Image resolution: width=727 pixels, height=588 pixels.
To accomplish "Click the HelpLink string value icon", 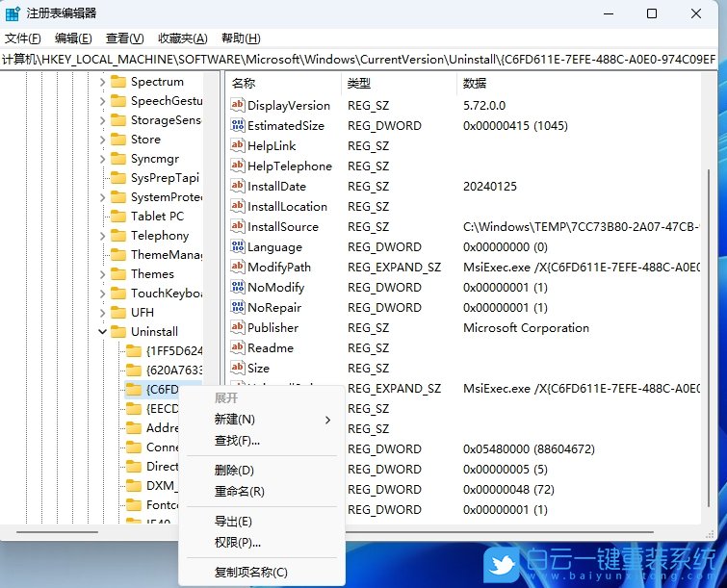I will [238, 145].
